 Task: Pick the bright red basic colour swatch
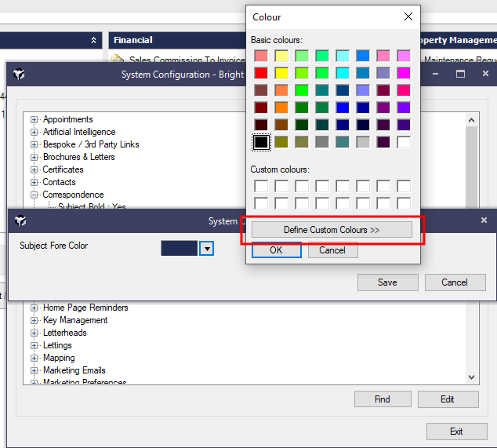coord(261,73)
